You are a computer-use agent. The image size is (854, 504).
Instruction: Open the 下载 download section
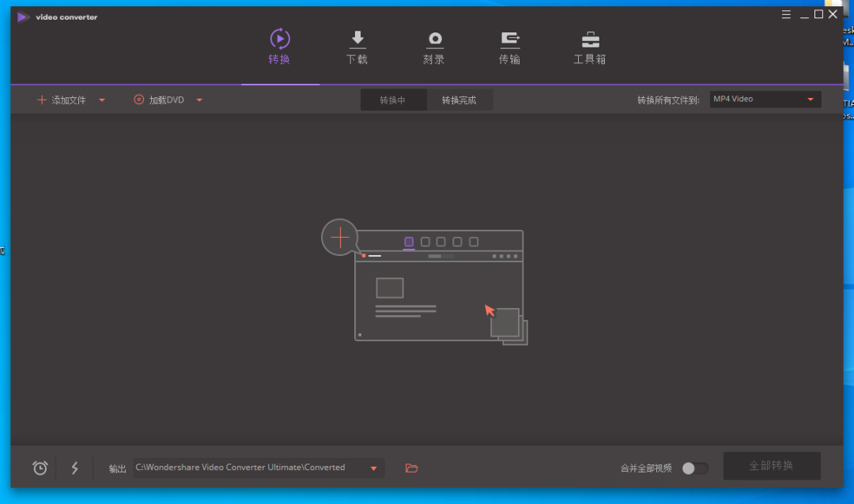(357, 47)
